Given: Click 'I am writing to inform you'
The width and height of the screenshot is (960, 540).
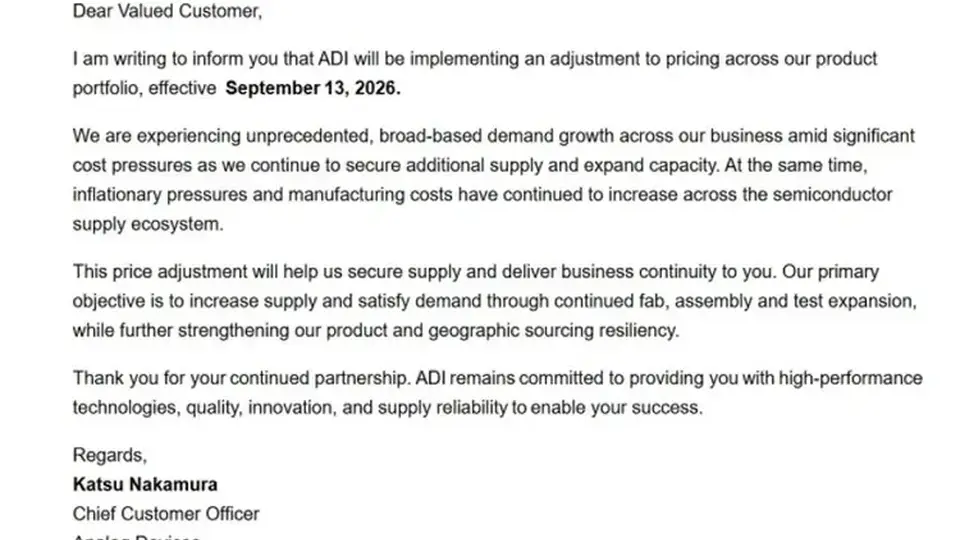Looking at the screenshot, I should [175, 59].
